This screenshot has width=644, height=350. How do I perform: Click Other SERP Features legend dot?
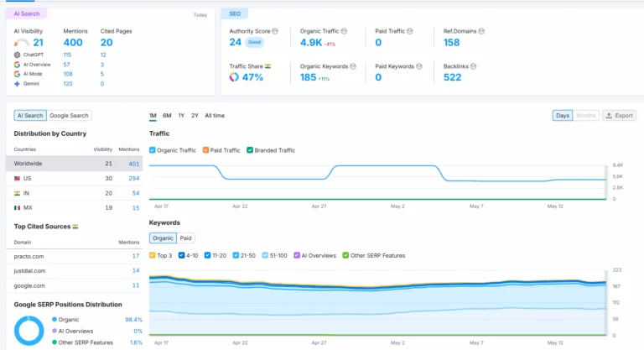click(55, 342)
